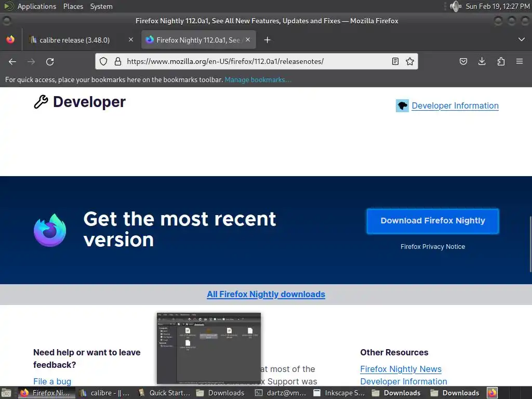The image size is (532, 399).
Task: Follow the File a bug link
Action: [52, 381]
